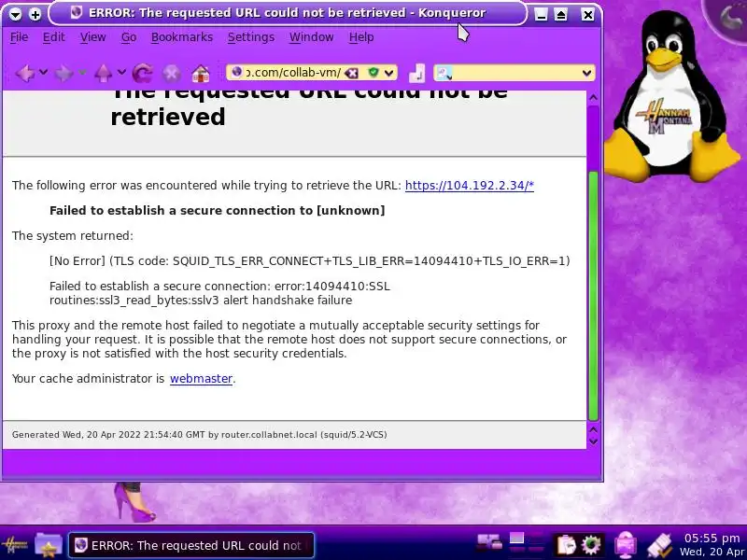This screenshot has height=560, width=747.
Task: Open the Help menu
Action: click(361, 37)
